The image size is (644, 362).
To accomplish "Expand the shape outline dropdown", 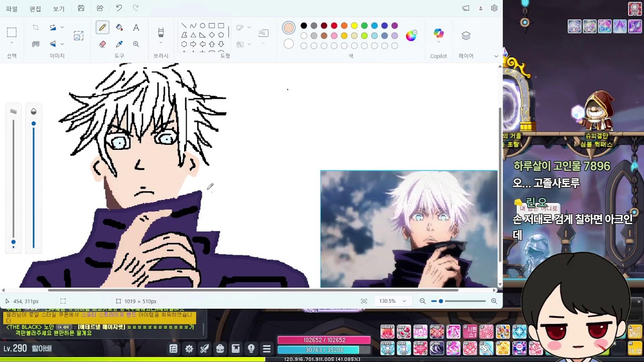I will point(249,28).
